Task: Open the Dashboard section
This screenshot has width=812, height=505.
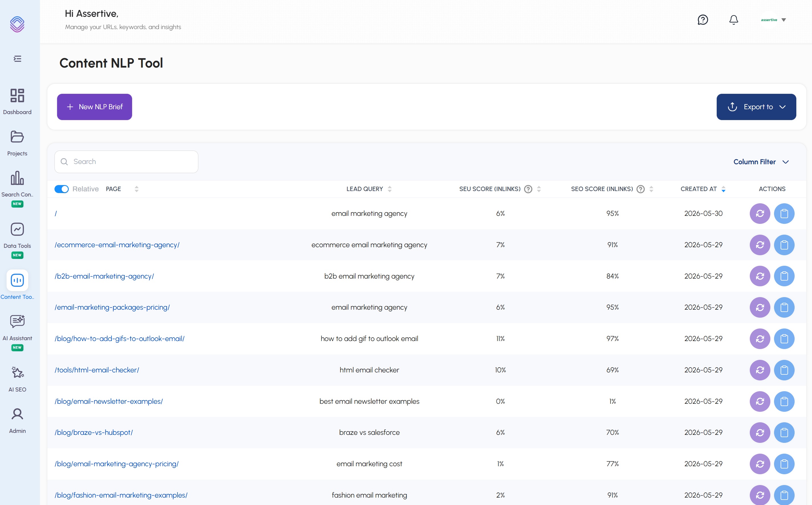Action: (17, 102)
